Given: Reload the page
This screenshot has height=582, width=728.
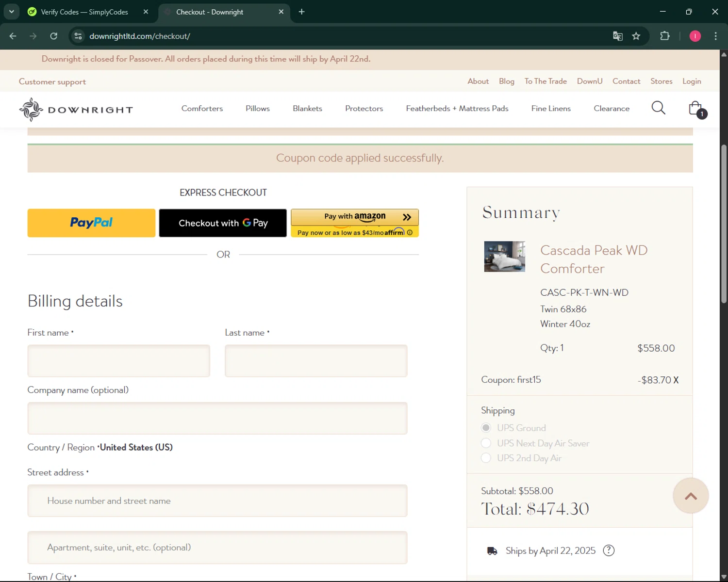Looking at the screenshot, I should (54, 36).
